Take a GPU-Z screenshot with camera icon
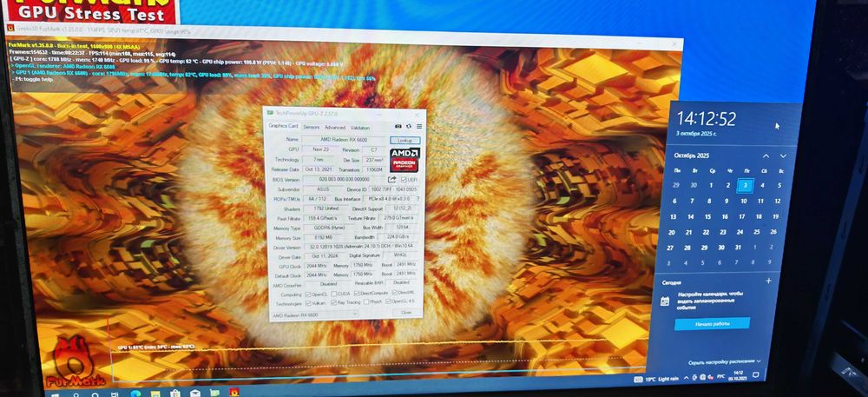The height and width of the screenshot is (397, 868). pos(398,126)
